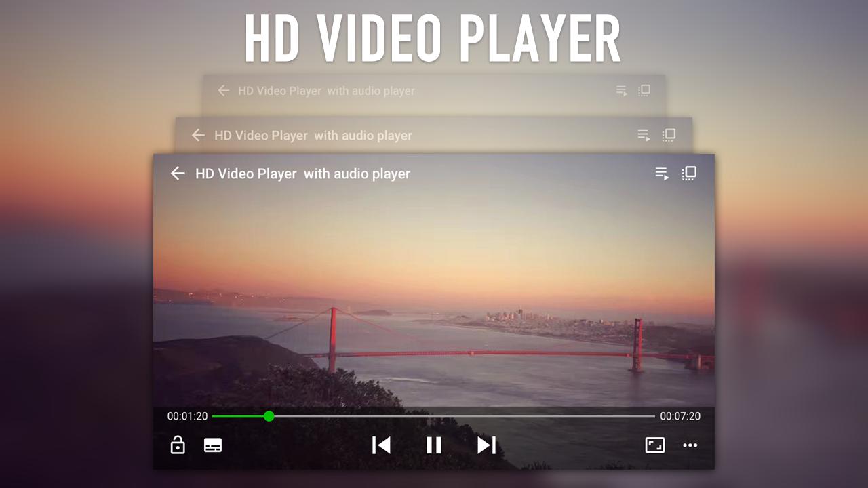Lock the player screen controls
The image size is (868, 488).
tap(178, 445)
